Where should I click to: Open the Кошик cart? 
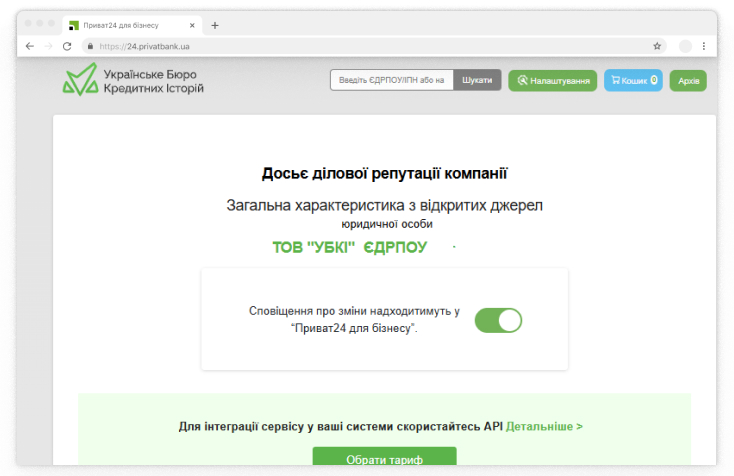click(633, 81)
